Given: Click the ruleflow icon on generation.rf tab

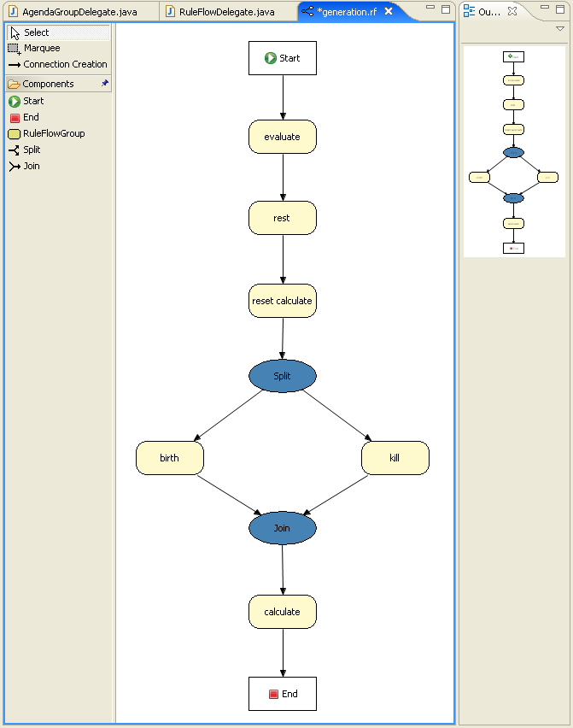Looking at the screenshot, I should coord(307,11).
